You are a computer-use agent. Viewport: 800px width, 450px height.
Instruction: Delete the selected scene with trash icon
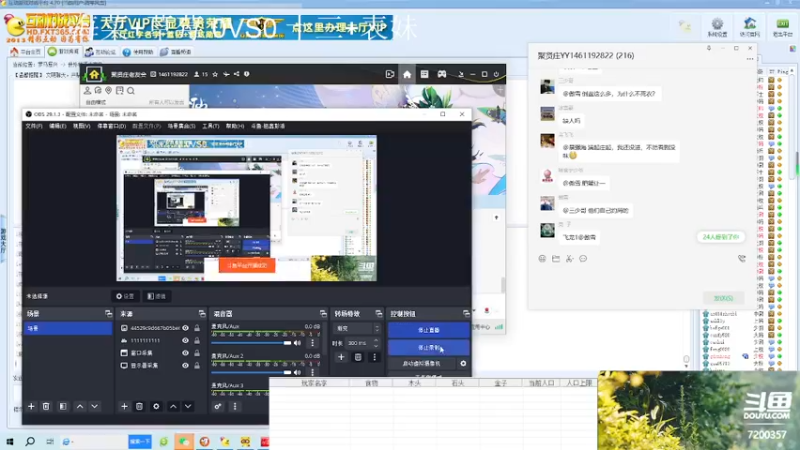point(46,407)
